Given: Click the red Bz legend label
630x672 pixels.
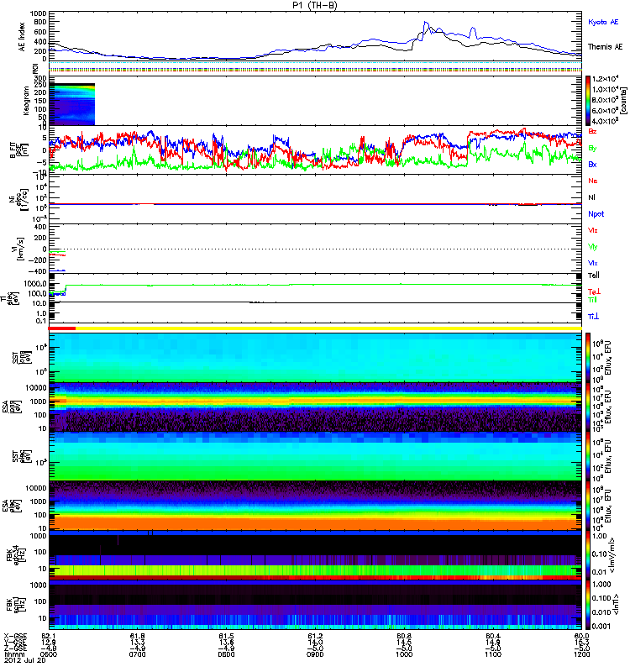Looking at the screenshot, I should click(592, 132).
